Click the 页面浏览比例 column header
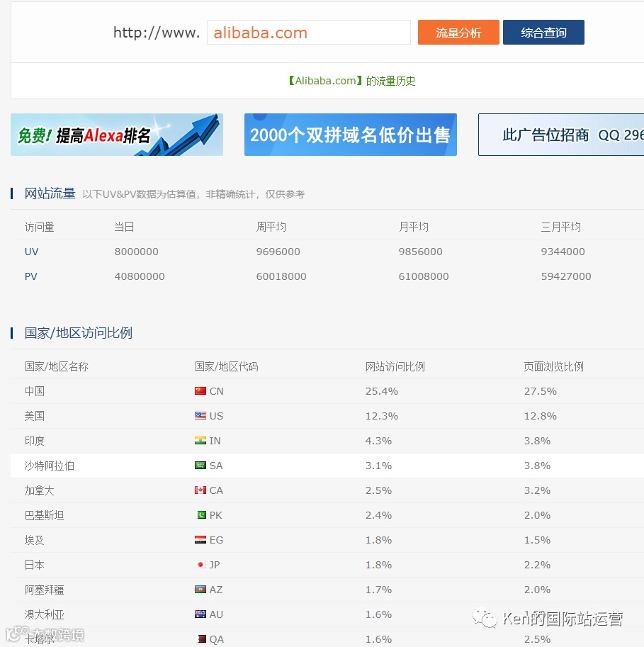Screen dimensions: 644x647 [x=553, y=366]
